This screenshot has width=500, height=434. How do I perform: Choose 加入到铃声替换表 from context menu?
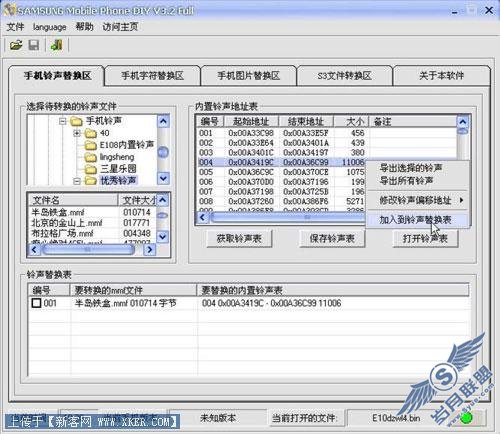[x=415, y=220]
